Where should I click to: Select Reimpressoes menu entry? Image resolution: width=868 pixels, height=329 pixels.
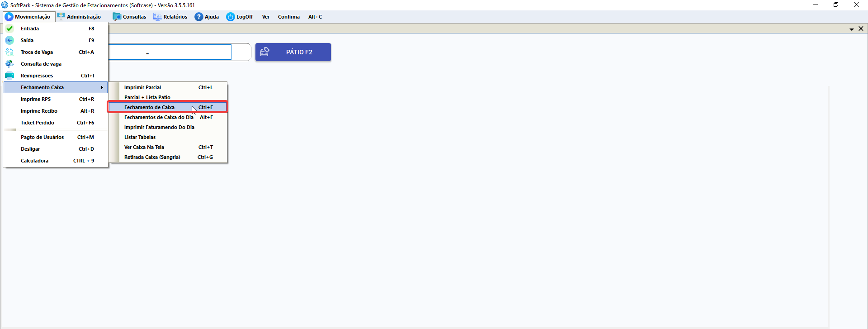[56, 76]
